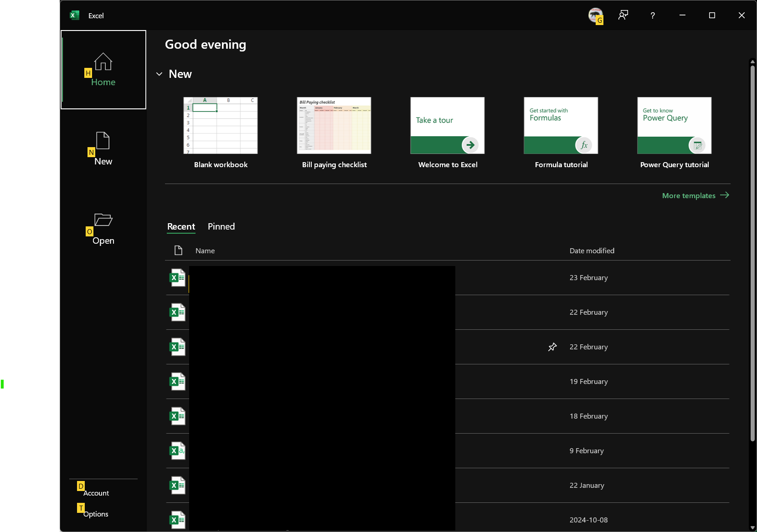Select the '22 January' date text
This screenshot has height=532, width=757.
point(587,486)
